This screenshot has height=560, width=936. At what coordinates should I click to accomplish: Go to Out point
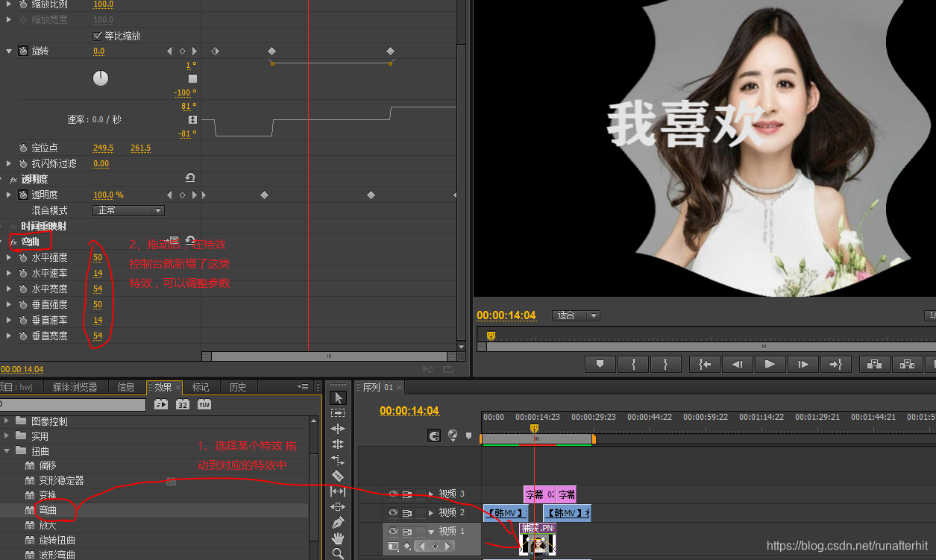[835, 364]
